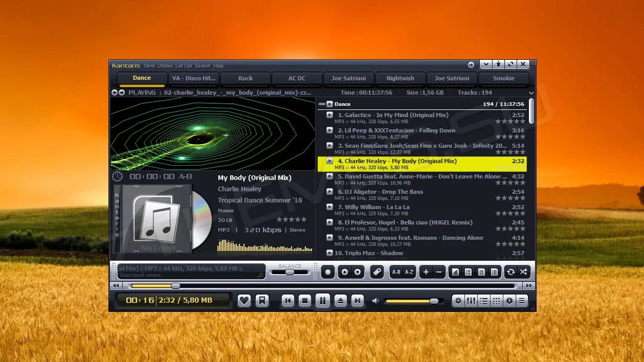The width and height of the screenshot is (644, 362).
Task: Click the fourth playlist list-view icon
Action: coord(494,272)
